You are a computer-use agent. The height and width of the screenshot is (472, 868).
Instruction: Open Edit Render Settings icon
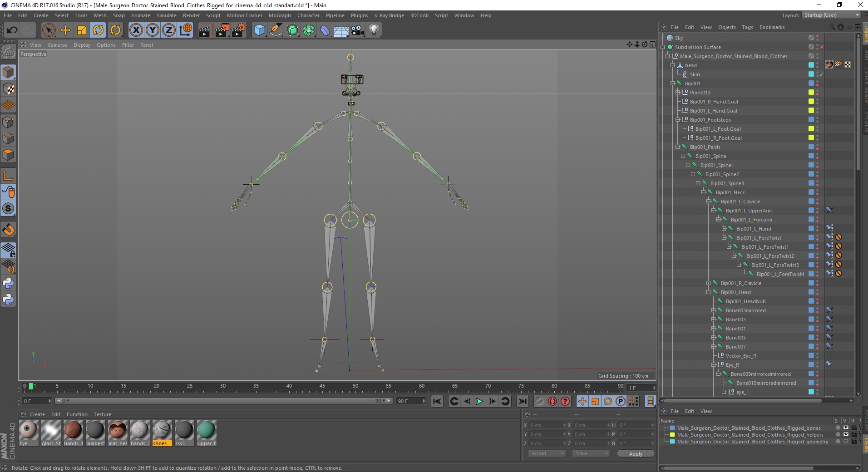(x=239, y=30)
